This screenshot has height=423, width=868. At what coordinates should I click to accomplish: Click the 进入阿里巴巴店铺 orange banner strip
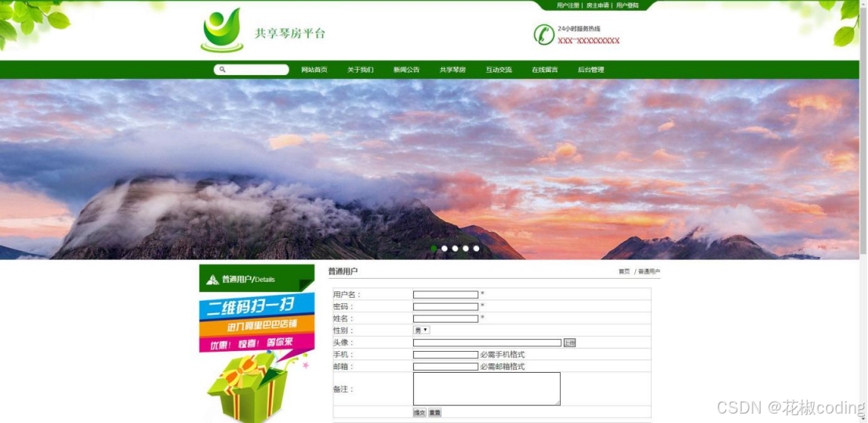click(257, 325)
